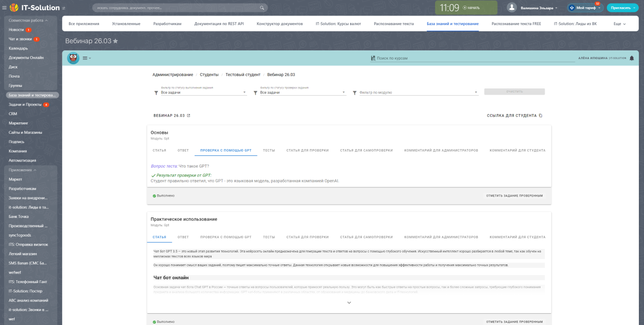The width and height of the screenshot is (644, 325).
Task: Open the task completion status filter dropdown
Action: 201,93
